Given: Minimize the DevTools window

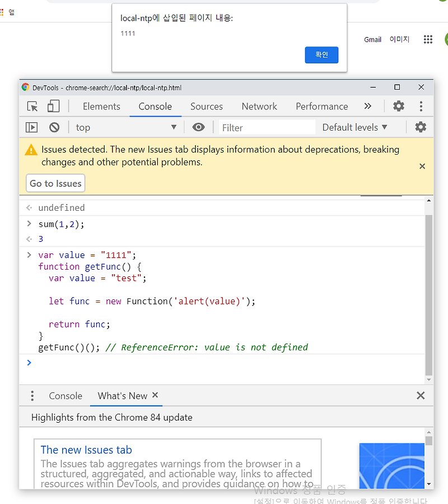Looking at the screenshot, I should [373, 87].
